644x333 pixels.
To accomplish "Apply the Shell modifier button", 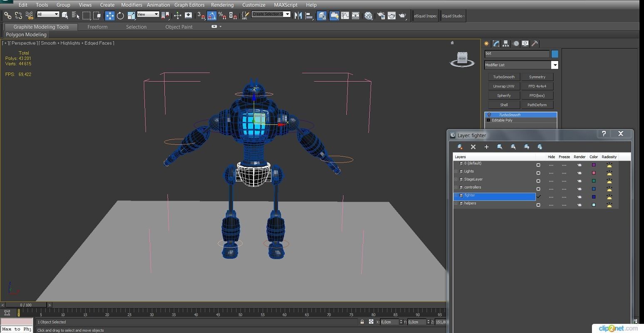I will tap(504, 105).
